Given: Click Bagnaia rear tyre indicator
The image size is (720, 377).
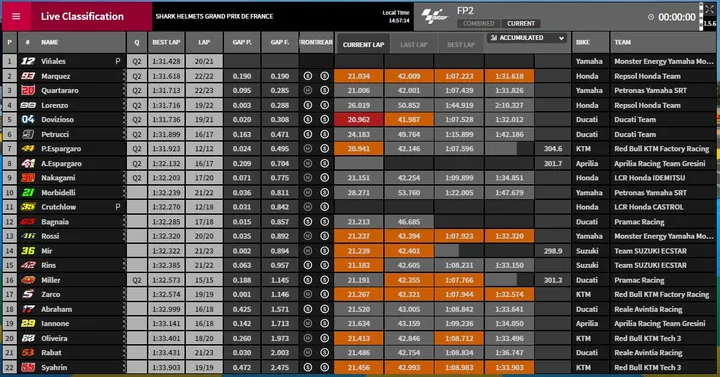Looking at the screenshot, I should click(325, 222).
